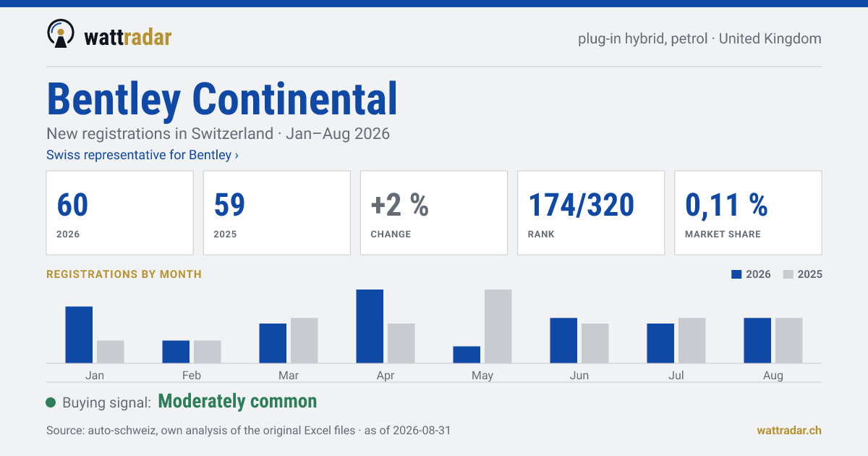
Task: Click the 'Moderately common' buying signal label
Action: tap(237, 402)
